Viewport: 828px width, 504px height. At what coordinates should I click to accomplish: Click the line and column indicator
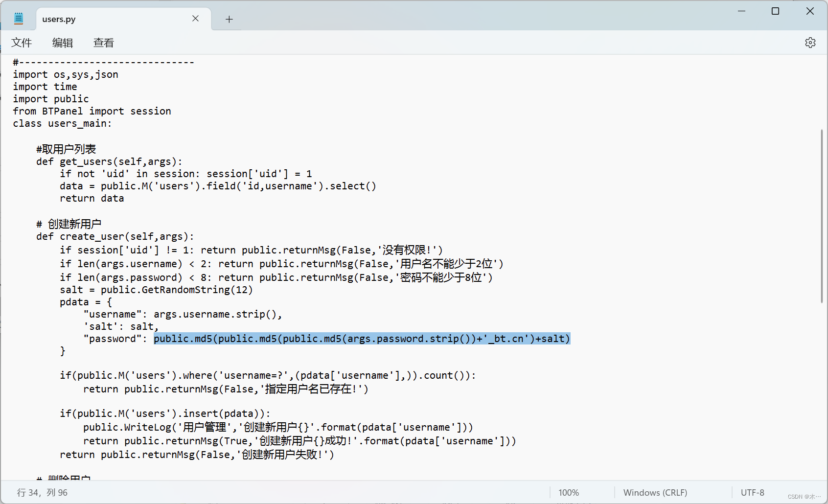click(43, 492)
